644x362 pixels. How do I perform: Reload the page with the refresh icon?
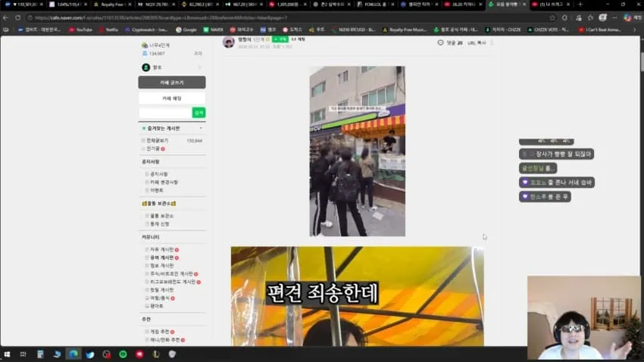17,17
